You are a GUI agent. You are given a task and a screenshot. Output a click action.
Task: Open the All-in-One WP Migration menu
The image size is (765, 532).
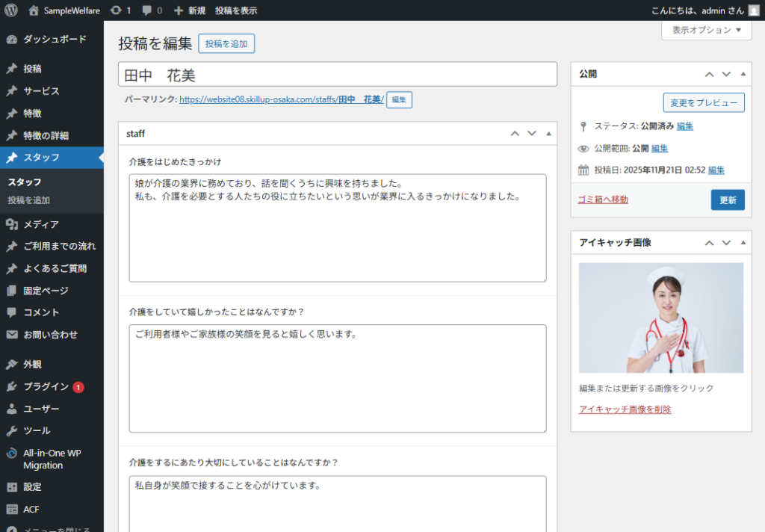click(52, 459)
